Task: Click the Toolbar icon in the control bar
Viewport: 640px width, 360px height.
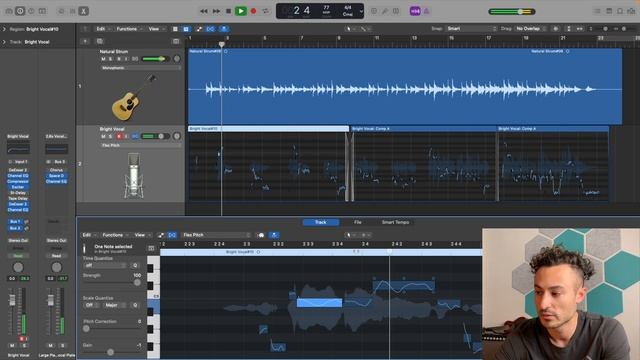Action: 42,11
